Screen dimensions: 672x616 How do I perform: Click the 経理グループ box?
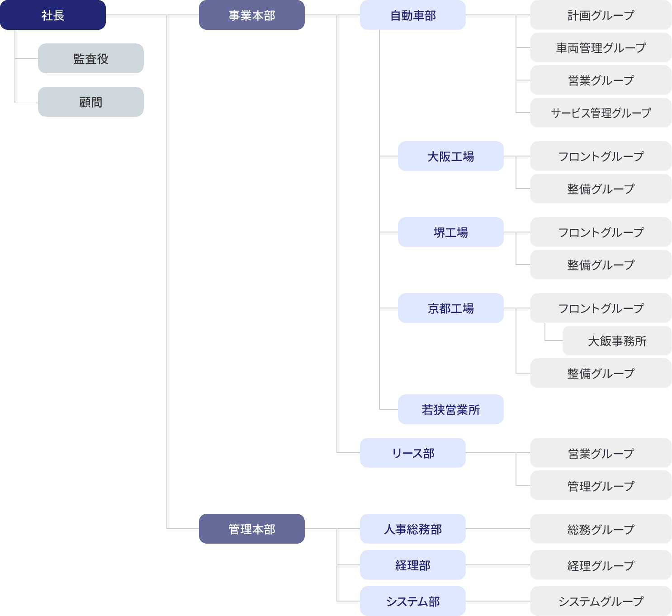(601, 565)
